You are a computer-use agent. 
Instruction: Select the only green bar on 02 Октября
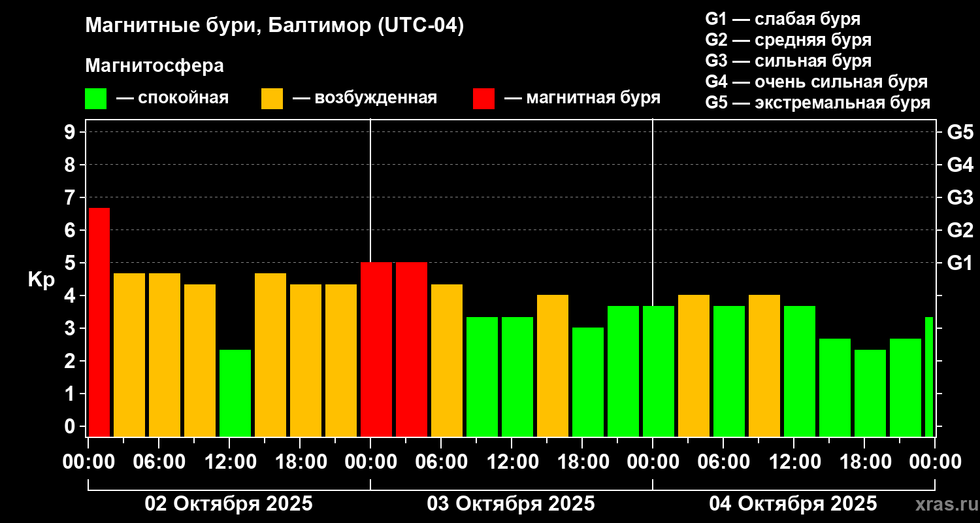[235, 393]
